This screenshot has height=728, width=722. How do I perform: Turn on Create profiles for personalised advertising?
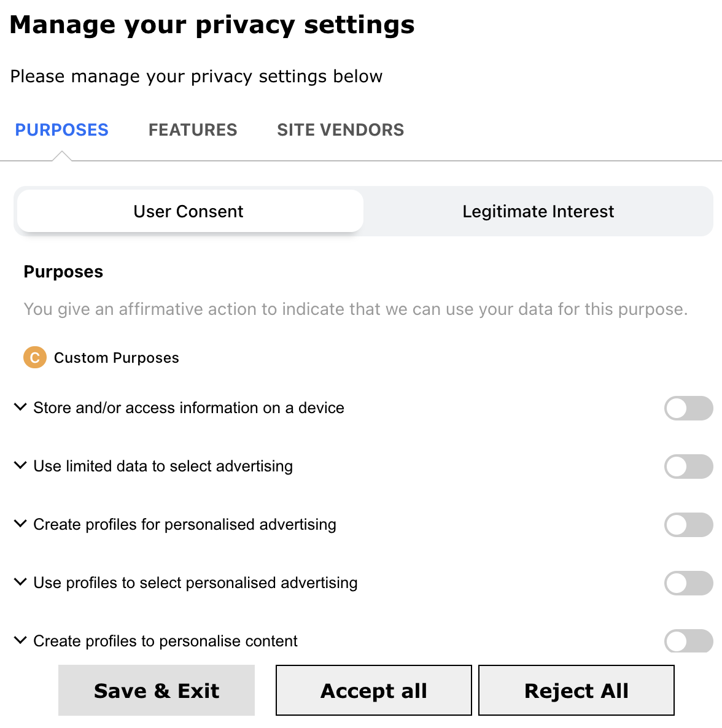[x=688, y=525]
